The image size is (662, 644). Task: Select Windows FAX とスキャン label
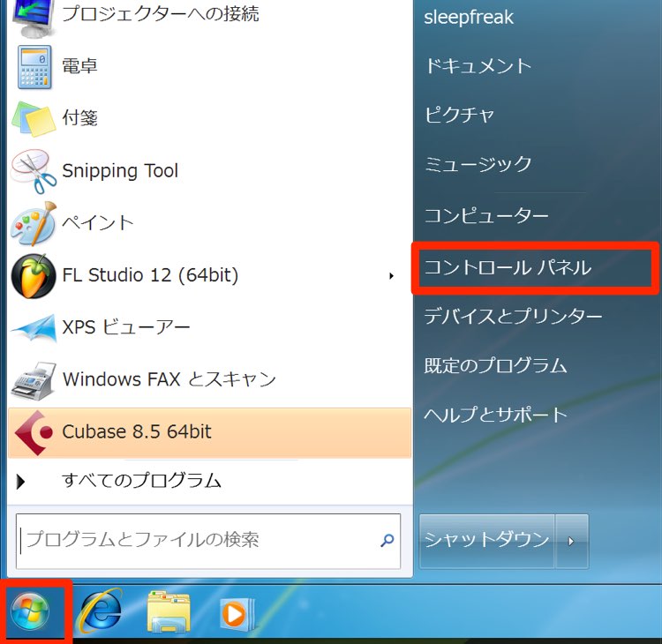click(x=169, y=379)
